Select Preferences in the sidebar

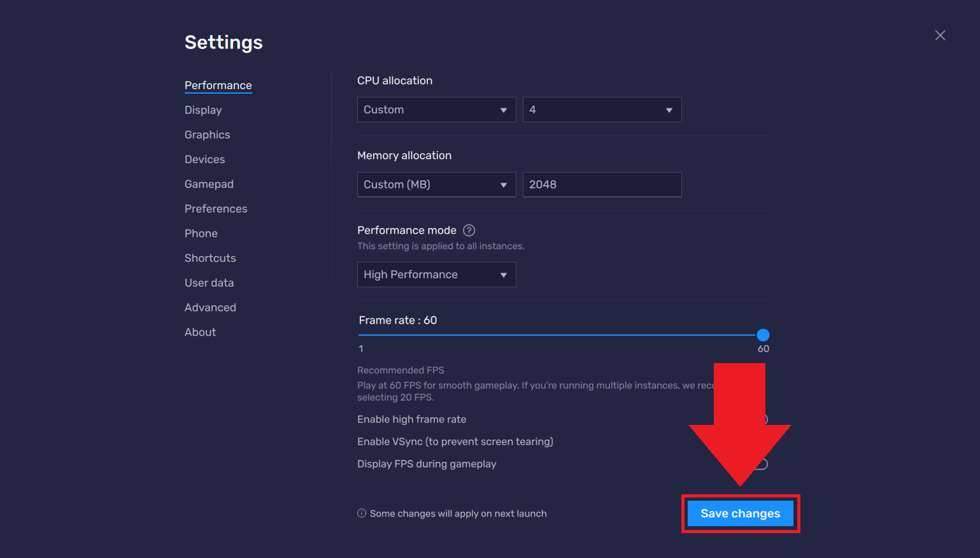216,209
